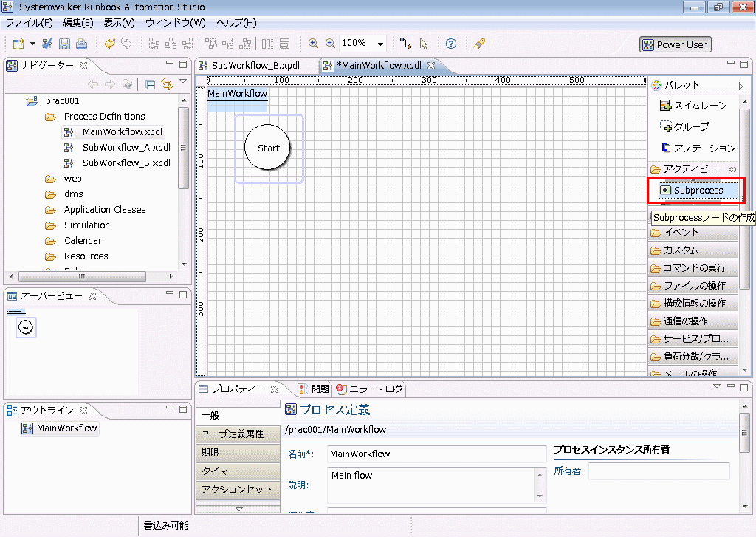Expand the イベント palette drawer
This screenshot has width=756, height=537.
693,233
